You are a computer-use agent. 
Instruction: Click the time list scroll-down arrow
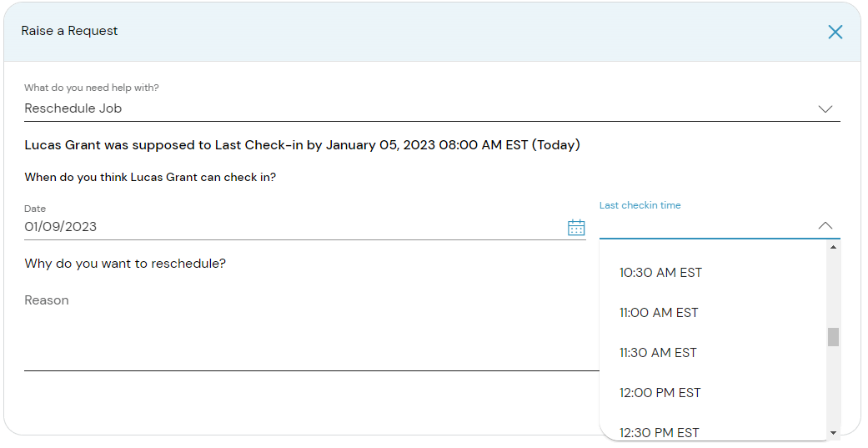tap(833, 433)
